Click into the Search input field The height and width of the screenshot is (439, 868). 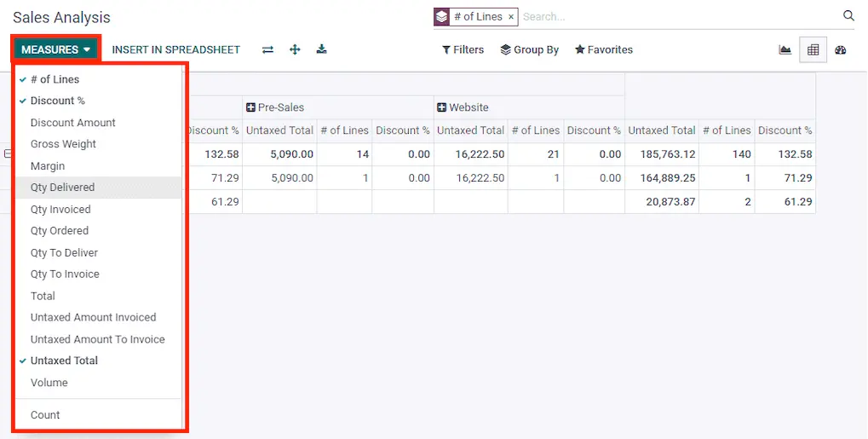click(673, 16)
